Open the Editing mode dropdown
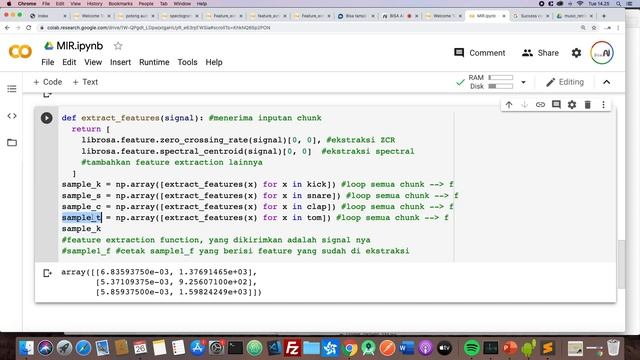Screen dimensions: 640x360 [565, 82]
